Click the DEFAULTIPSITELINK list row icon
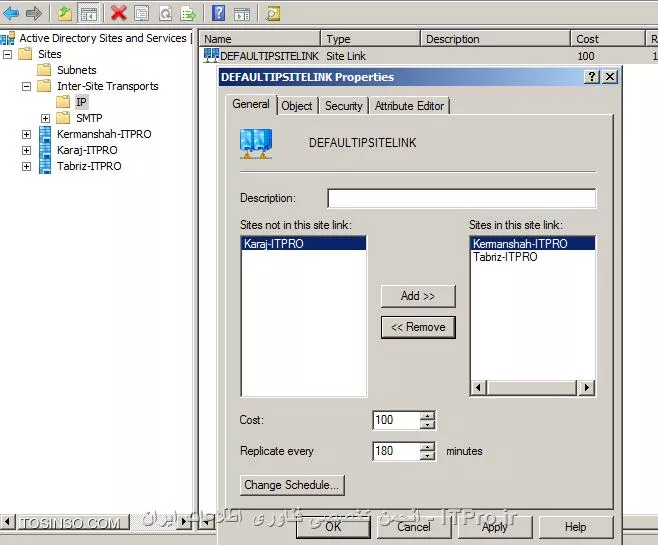 (211, 55)
